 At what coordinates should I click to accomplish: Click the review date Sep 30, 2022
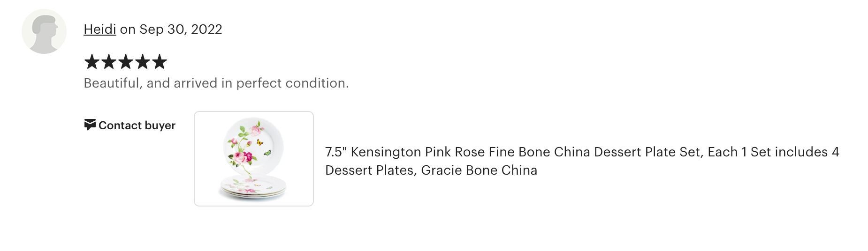181,29
